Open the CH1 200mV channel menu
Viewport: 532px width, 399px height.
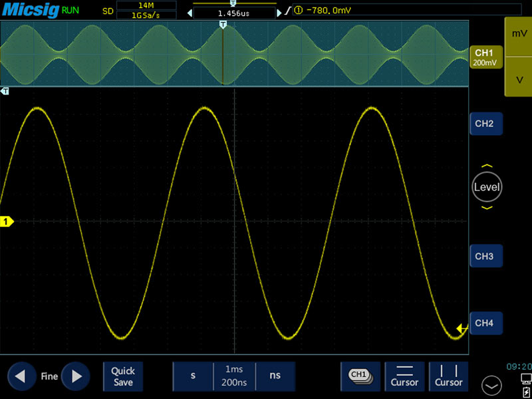(x=484, y=57)
